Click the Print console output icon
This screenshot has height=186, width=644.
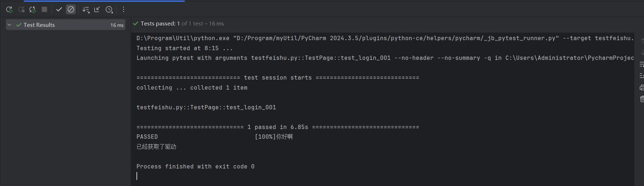[641, 87]
